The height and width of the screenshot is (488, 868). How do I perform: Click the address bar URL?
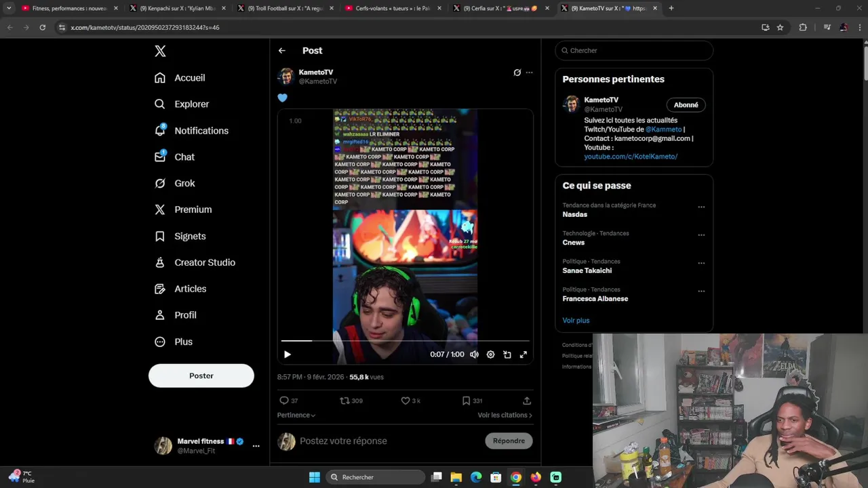(x=144, y=28)
